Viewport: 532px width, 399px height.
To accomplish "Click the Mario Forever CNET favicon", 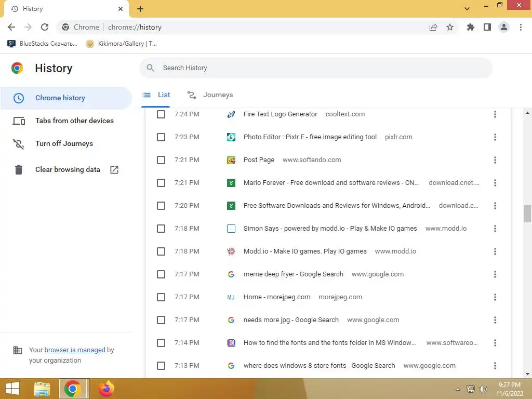I will tap(231, 183).
